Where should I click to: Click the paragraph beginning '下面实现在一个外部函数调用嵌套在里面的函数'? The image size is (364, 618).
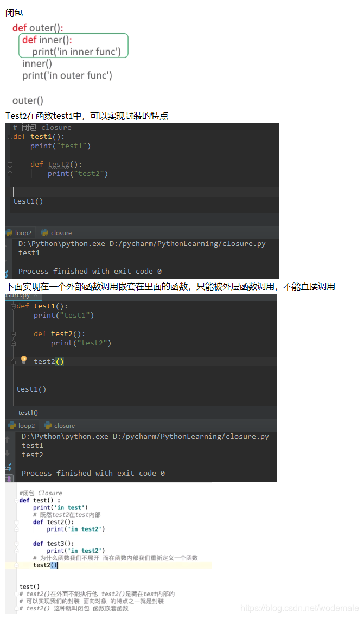click(170, 287)
